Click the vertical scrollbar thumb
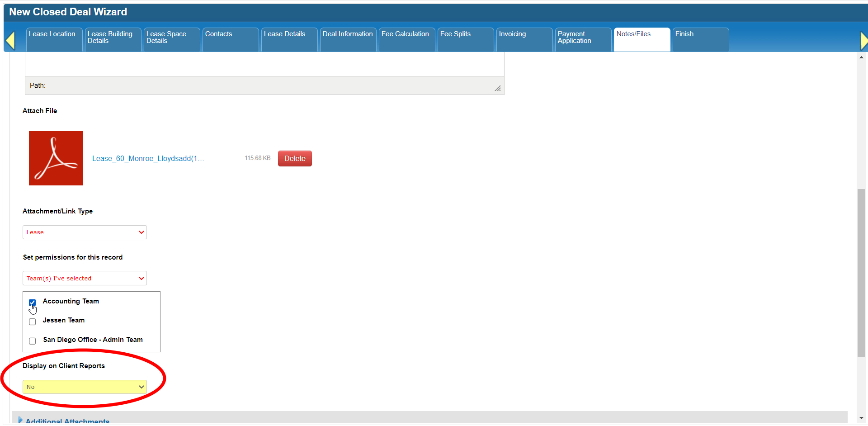 (861, 271)
